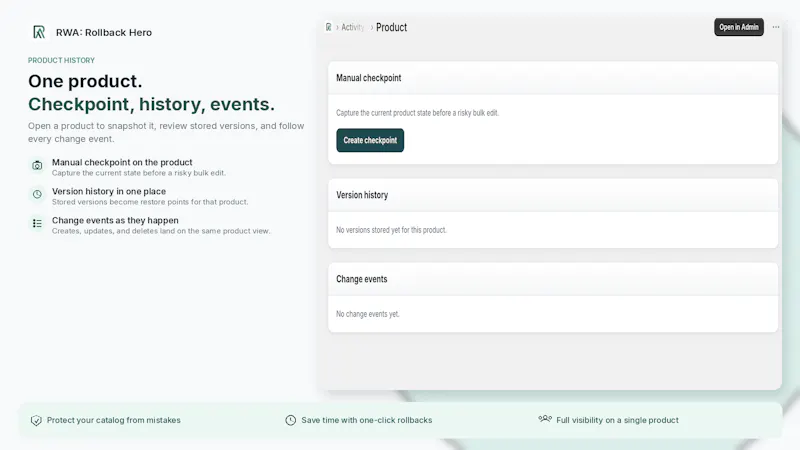800x450 pixels.
Task: Click the 'RWA: Rollback Hero' app title
Action: pyautogui.click(x=104, y=33)
